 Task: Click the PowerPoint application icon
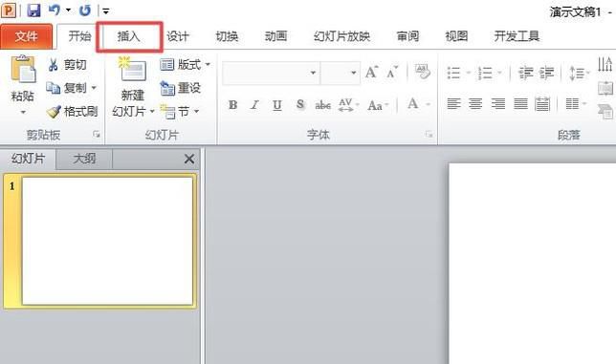[9, 10]
